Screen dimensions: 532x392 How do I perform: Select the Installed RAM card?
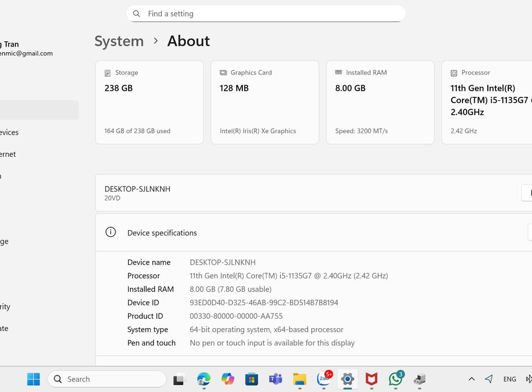click(380, 102)
